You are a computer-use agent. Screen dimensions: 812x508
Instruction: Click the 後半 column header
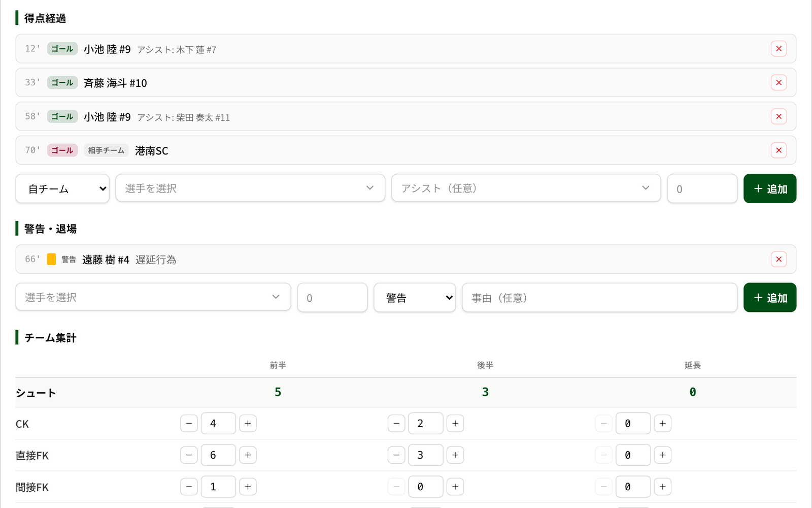coord(485,365)
